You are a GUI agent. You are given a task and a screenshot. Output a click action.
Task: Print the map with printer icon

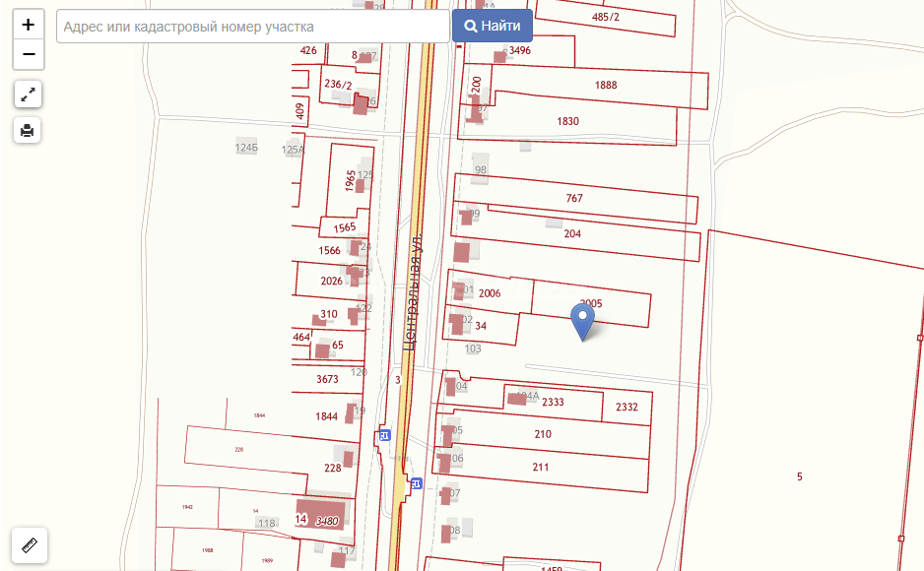pos(29,130)
